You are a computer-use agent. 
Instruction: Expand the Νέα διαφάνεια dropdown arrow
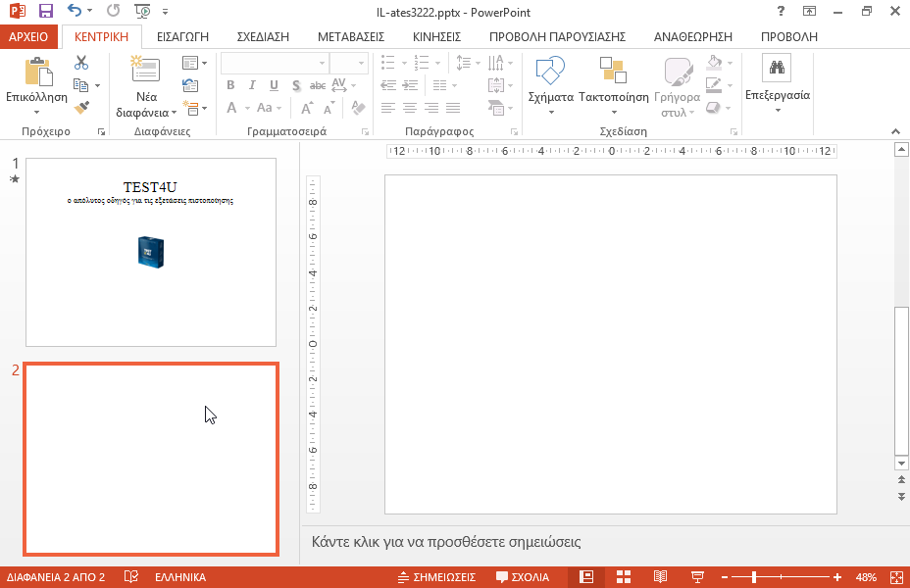click(x=174, y=113)
